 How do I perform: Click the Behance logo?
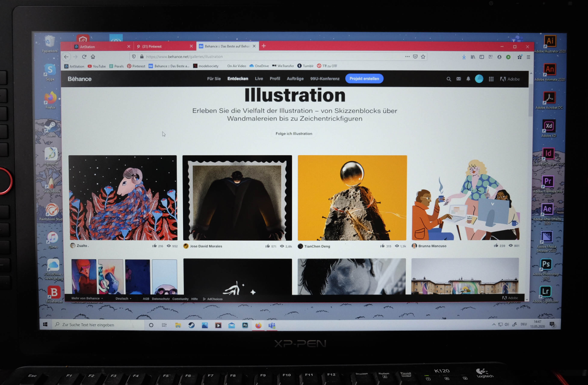(80, 79)
